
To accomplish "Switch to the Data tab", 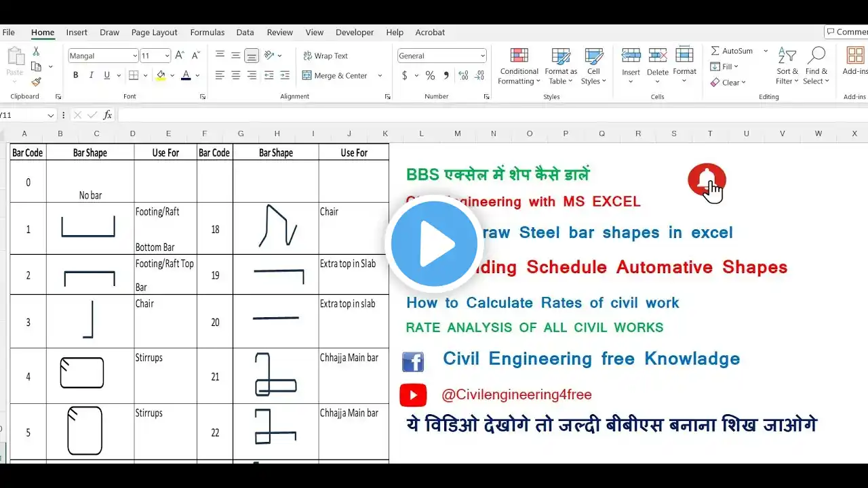I will point(245,32).
